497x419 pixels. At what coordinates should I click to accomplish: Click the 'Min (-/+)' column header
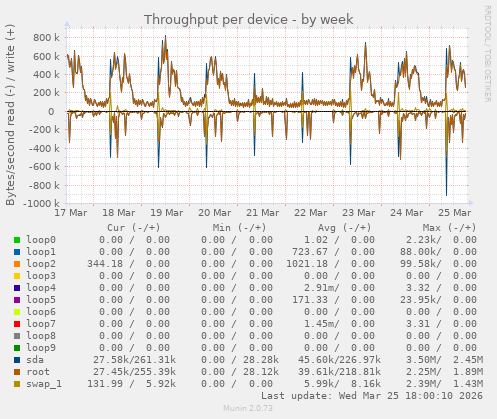coord(239,228)
